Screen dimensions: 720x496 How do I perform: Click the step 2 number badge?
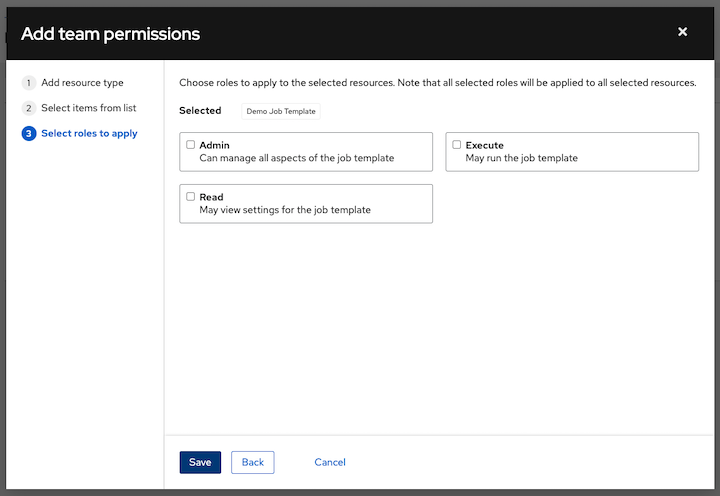coord(29,108)
